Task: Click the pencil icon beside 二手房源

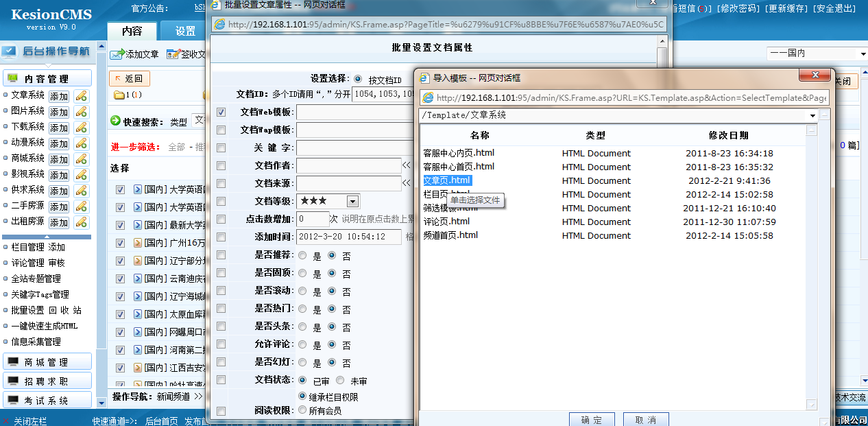Action: [x=82, y=206]
